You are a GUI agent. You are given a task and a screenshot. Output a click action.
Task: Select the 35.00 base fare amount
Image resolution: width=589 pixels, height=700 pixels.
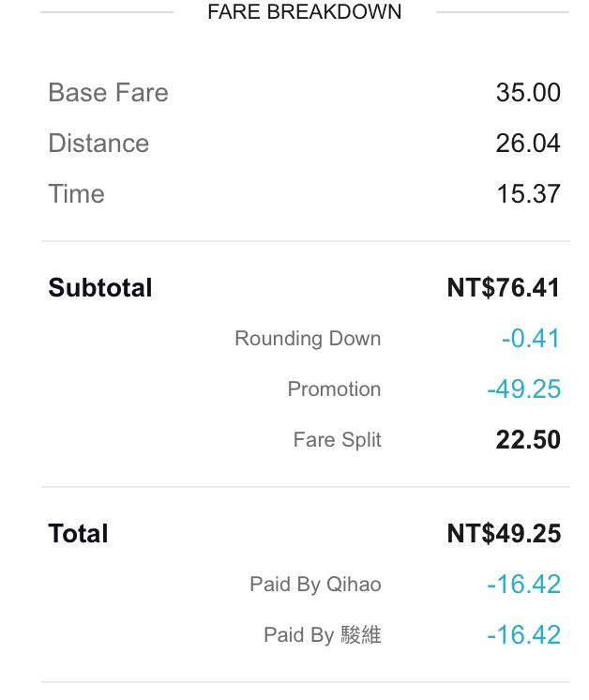click(528, 93)
